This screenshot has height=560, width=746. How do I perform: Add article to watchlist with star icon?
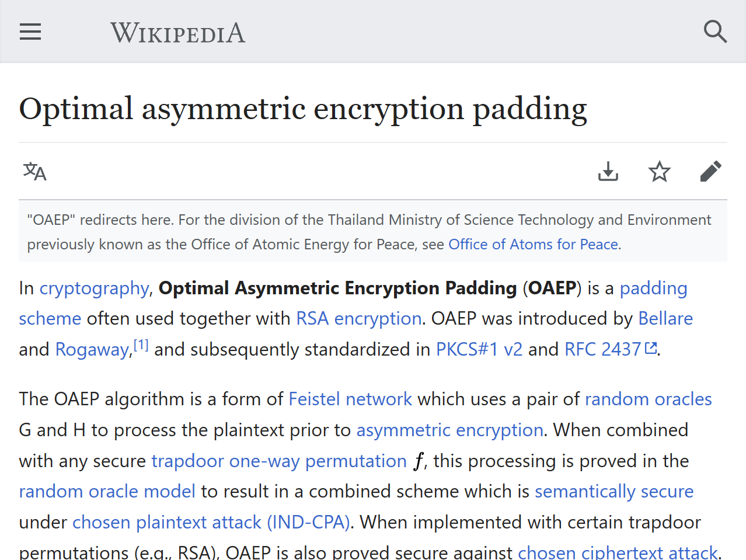point(660,172)
